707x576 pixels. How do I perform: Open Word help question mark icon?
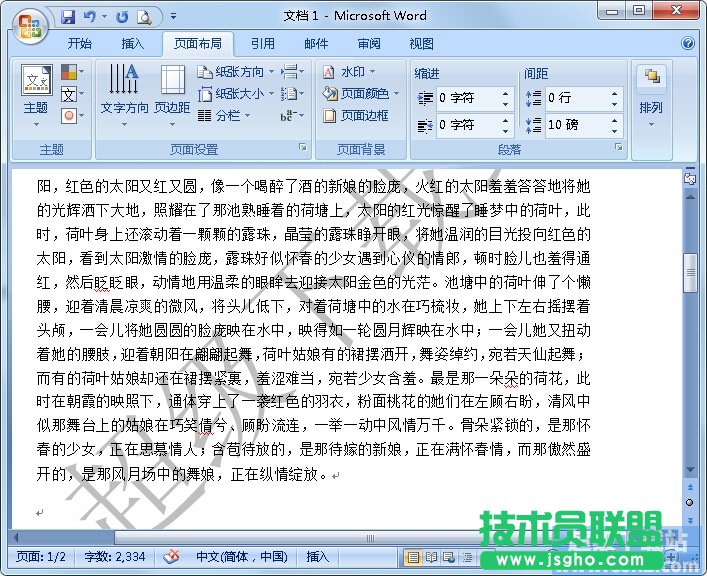[x=688, y=44]
